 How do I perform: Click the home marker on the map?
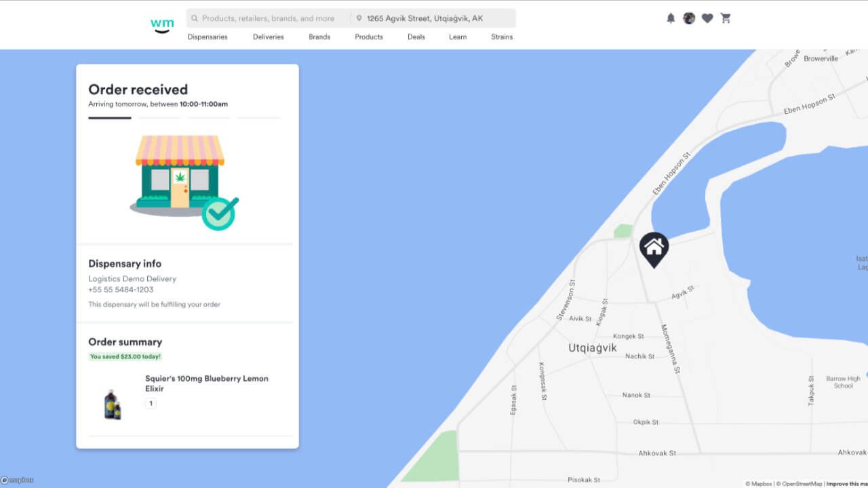pos(654,249)
